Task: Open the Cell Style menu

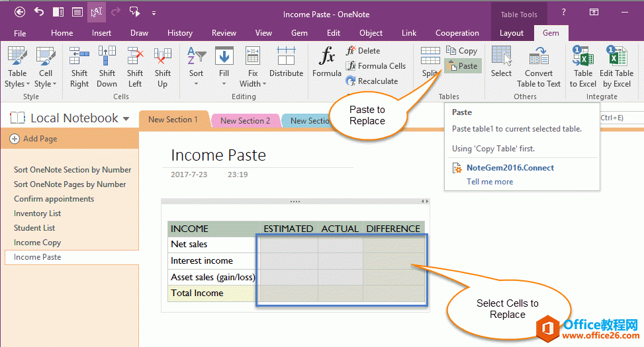Action: pos(45,67)
